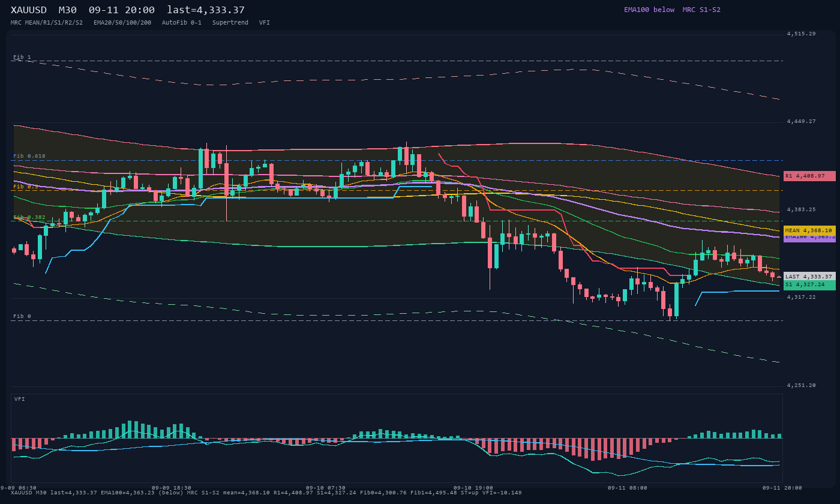This screenshot has width=840, height=504.
Task: Click the 4,383.25 price axis label
Action: tap(802, 210)
